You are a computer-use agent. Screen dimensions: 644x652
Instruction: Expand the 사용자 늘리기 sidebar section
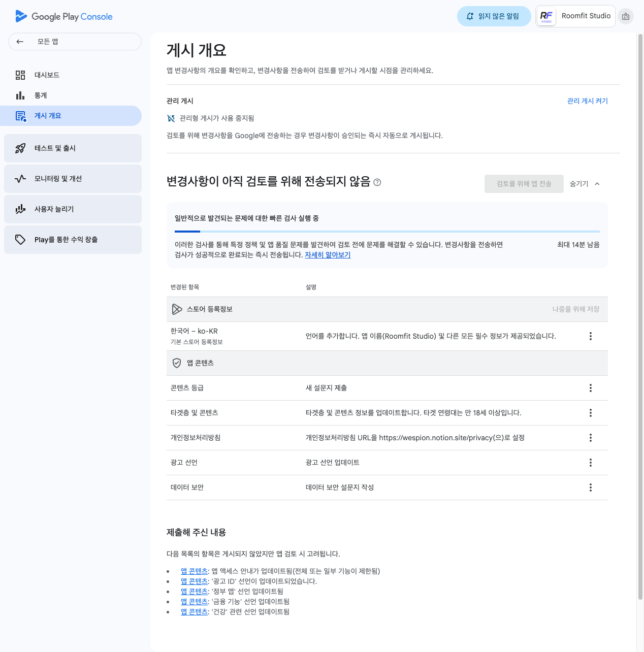[73, 209]
